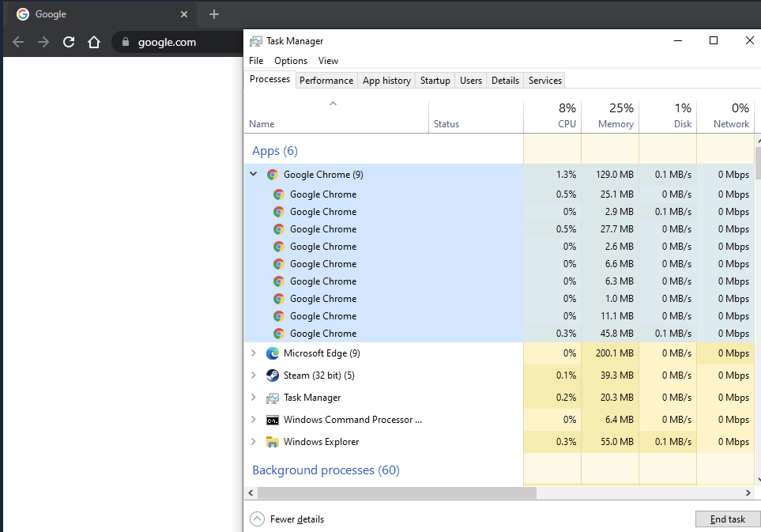761x532 pixels.
Task: Click the Task Manager process icon
Action: 272,397
